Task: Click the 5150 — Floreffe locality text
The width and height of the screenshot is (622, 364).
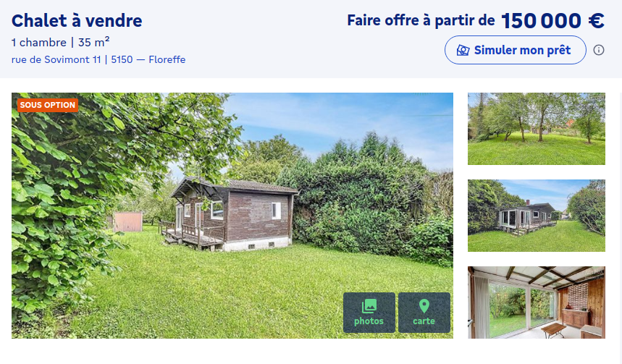Action: coord(148,59)
